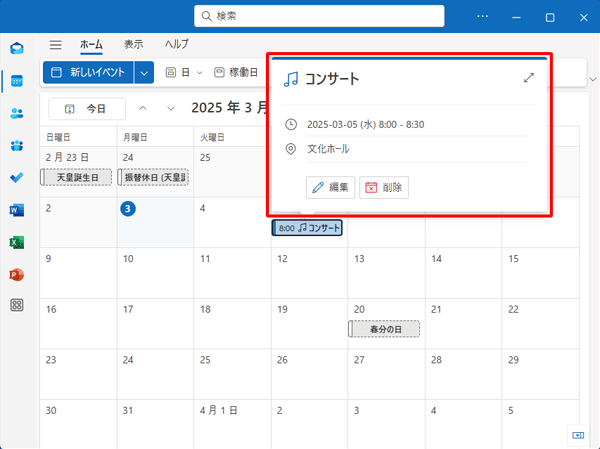
Task: Open the To Do checkmark icon
Action: click(x=17, y=178)
